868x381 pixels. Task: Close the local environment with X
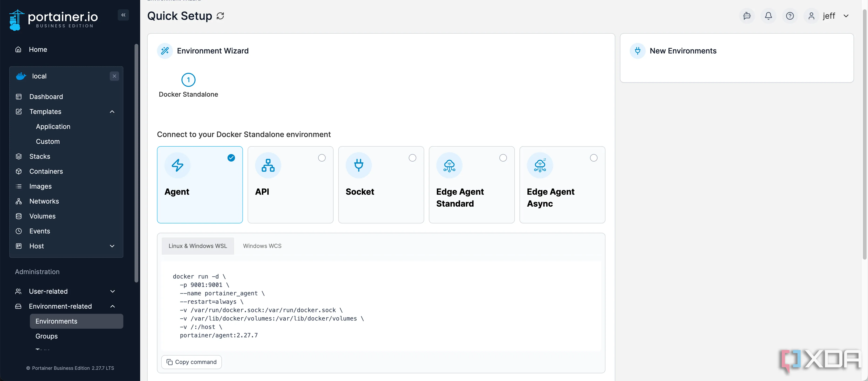point(114,76)
